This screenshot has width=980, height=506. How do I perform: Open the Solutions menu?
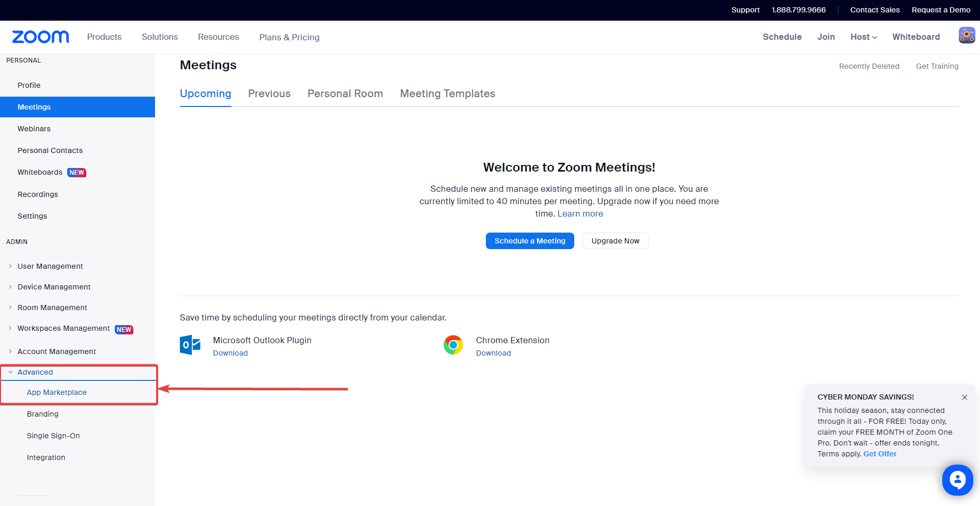pyautogui.click(x=160, y=37)
